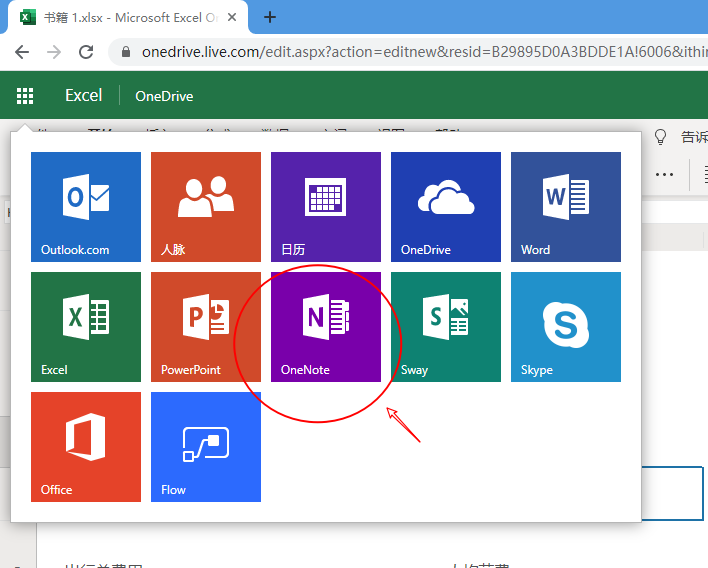Launch the Skype app tile
The height and width of the screenshot is (568, 708).
click(566, 327)
